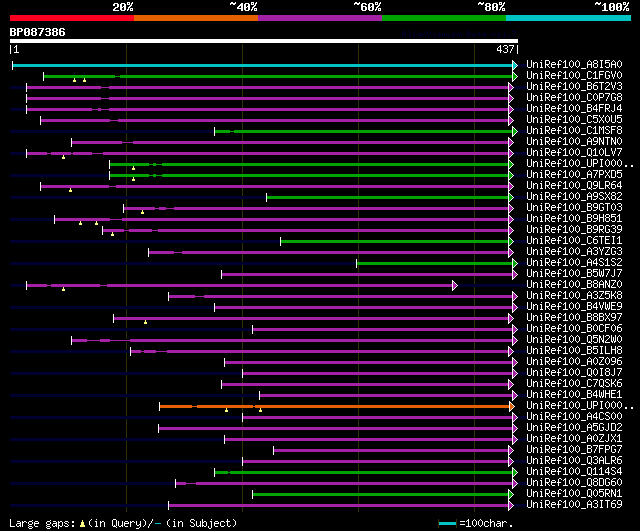This screenshot has width=640, height=531.
Task: Click the cyan arrowhead on A8I5A0 row
Action: 515,65
